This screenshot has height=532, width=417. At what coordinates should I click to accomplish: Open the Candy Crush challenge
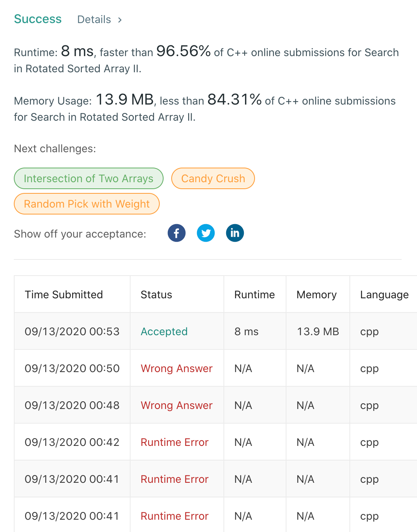point(213,178)
